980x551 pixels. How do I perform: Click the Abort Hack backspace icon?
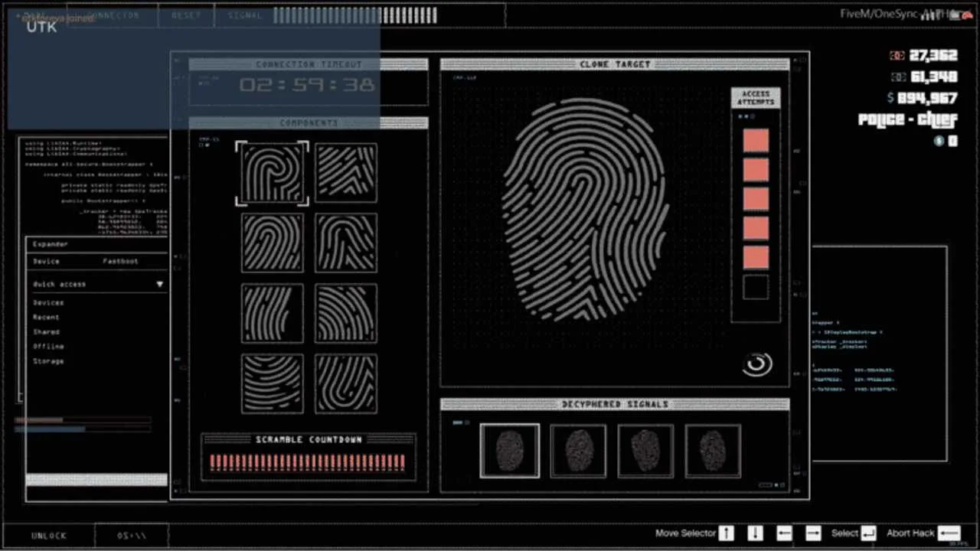point(949,533)
